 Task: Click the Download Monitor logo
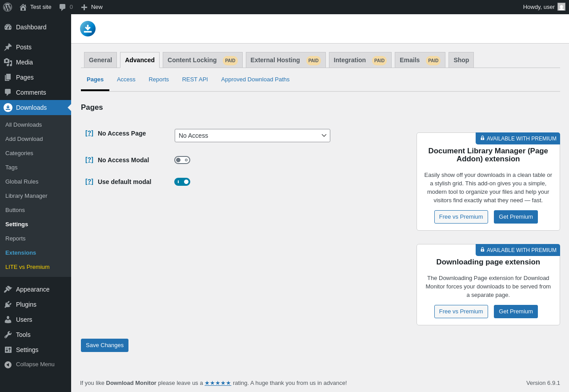[88, 28]
